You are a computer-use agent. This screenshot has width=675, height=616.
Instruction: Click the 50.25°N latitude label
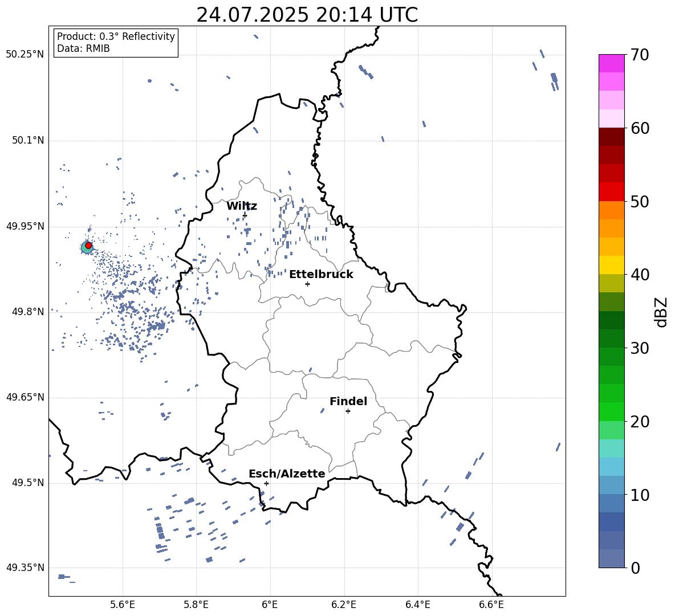[x=25, y=55]
